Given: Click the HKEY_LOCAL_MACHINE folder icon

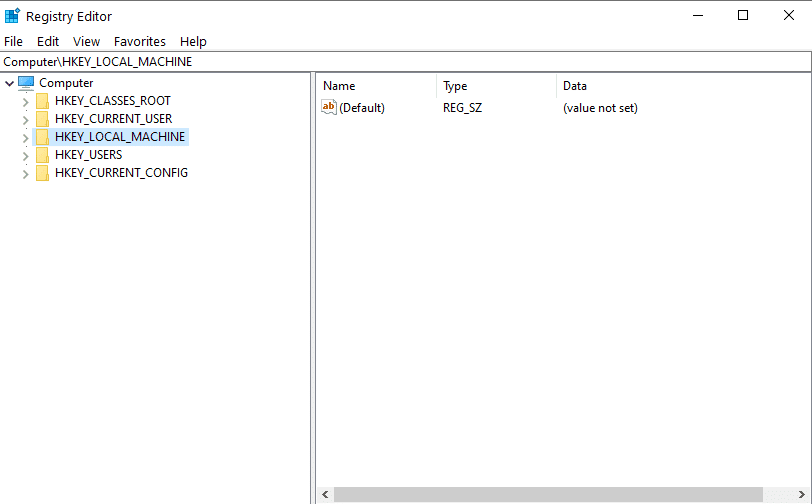Looking at the screenshot, I should [42, 137].
